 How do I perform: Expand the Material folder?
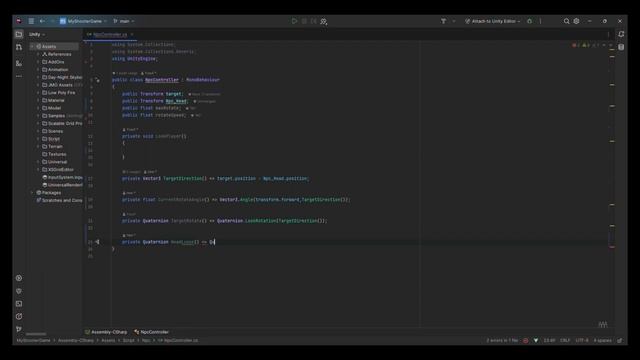point(38,100)
